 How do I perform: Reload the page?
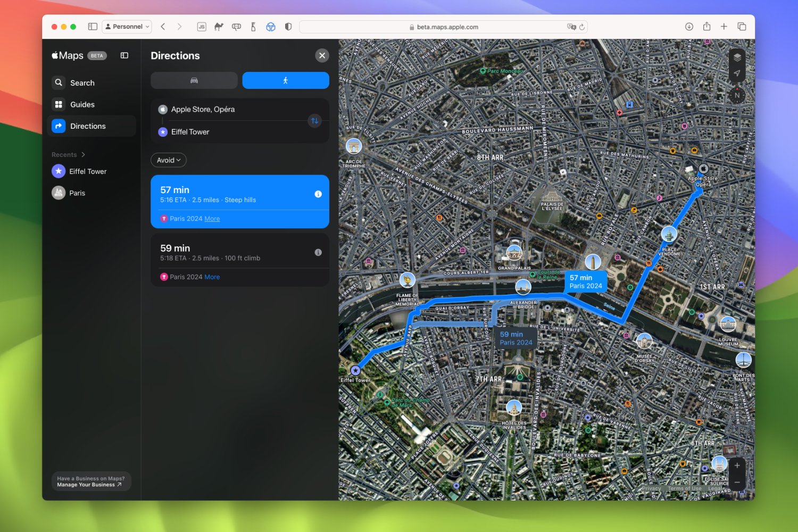click(x=583, y=27)
